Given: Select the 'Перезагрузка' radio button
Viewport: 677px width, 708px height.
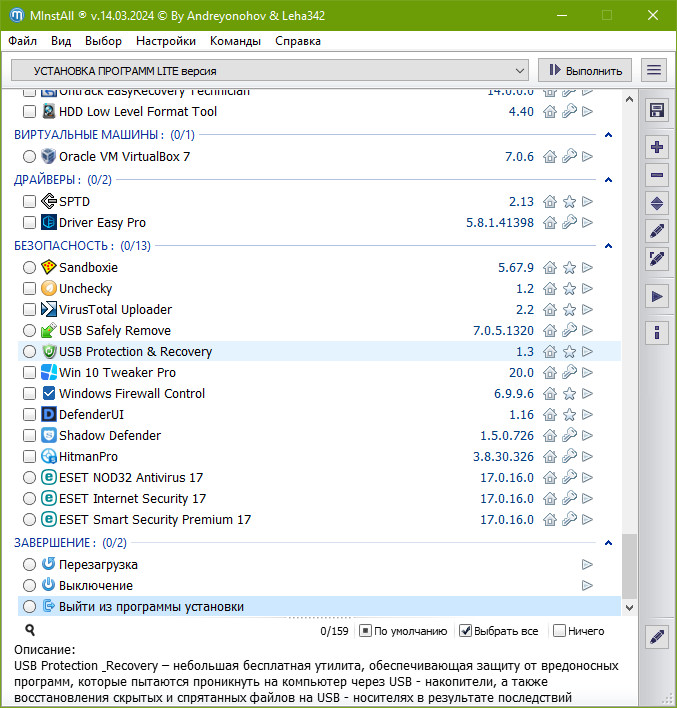Looking at the screenshot, I should (30, 565).
